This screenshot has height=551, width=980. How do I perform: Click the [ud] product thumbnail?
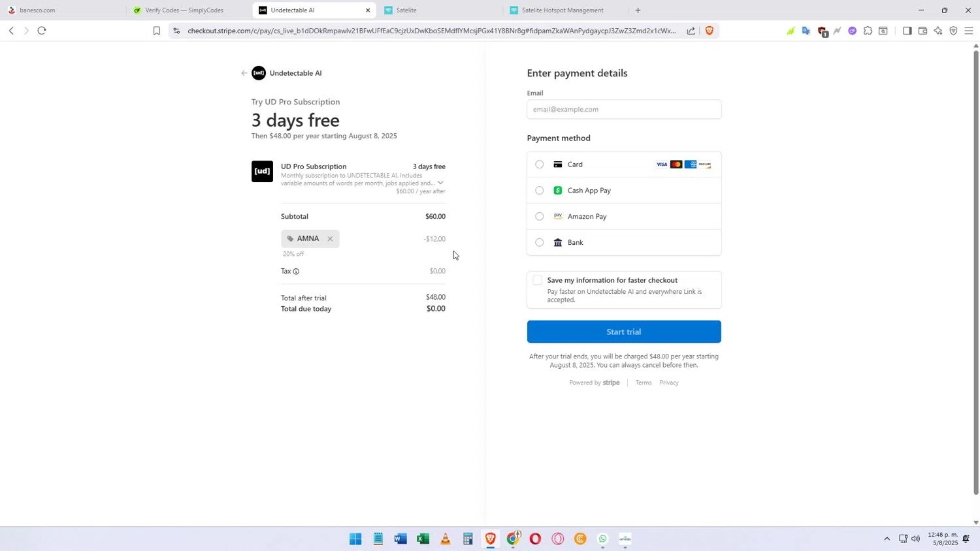click(x=262, y=171)
